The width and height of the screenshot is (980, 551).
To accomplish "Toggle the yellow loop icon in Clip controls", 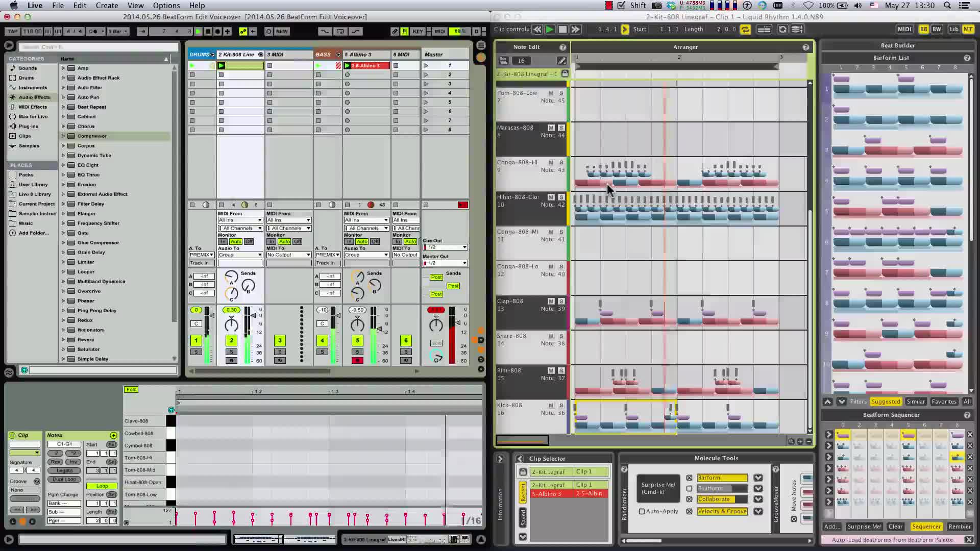I will tap(745, 30).
